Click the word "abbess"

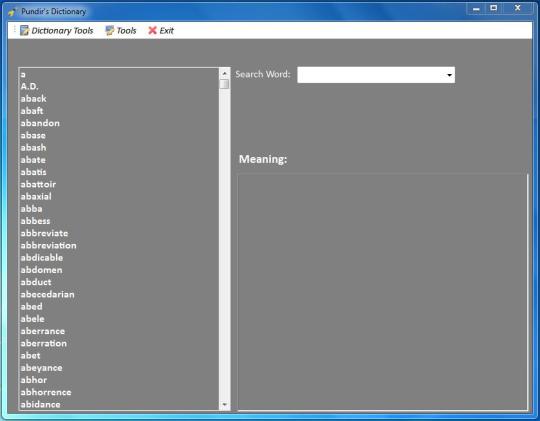[35, 221]
